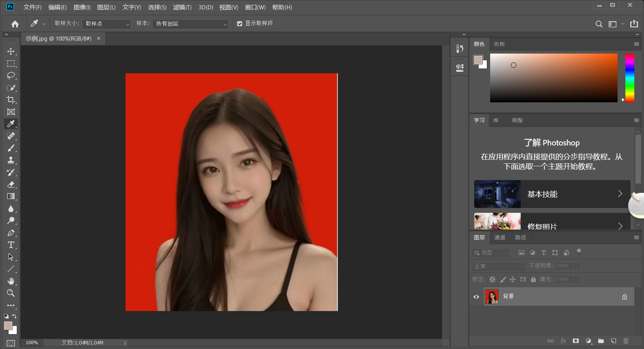This screenshot has height=349, width=644.
Task: Toggle pixel layer filter icon
Action: click(x=521, y=253)
